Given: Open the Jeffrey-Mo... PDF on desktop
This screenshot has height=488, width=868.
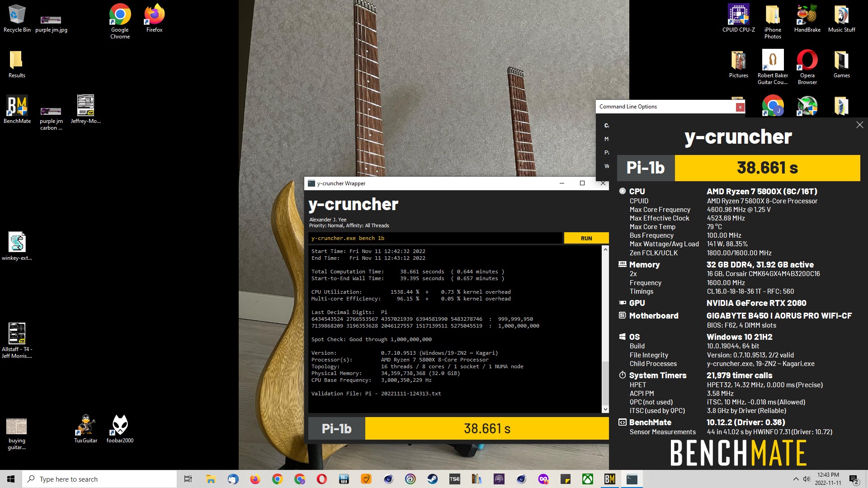Looking at the screenshot, I should click(x=85, y=109).
